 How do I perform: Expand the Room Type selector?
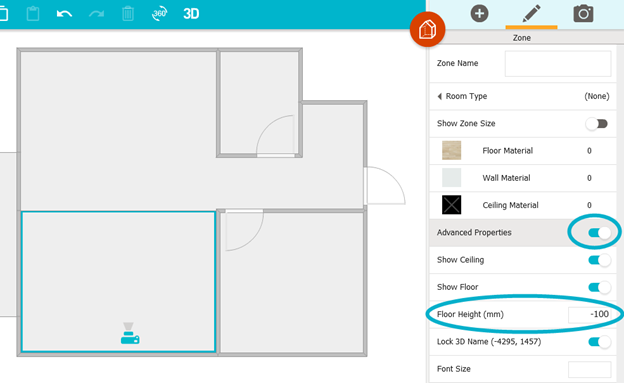(x=523, y=96)
